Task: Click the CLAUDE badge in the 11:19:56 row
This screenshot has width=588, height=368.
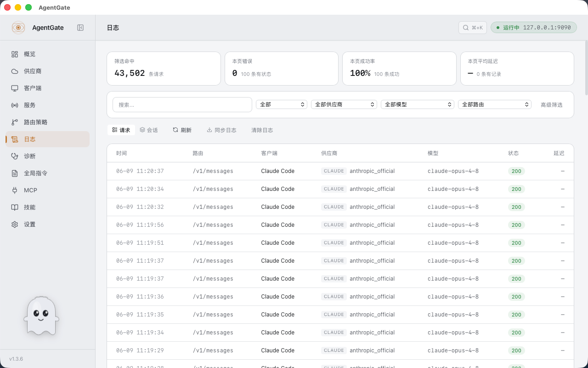Action: click(334, 225)
